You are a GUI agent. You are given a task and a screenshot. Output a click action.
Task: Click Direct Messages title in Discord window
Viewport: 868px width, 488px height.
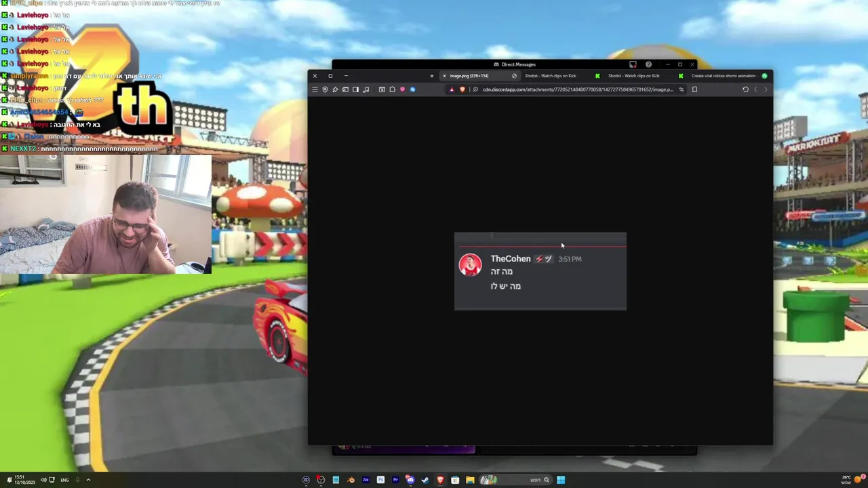[519, 64]
